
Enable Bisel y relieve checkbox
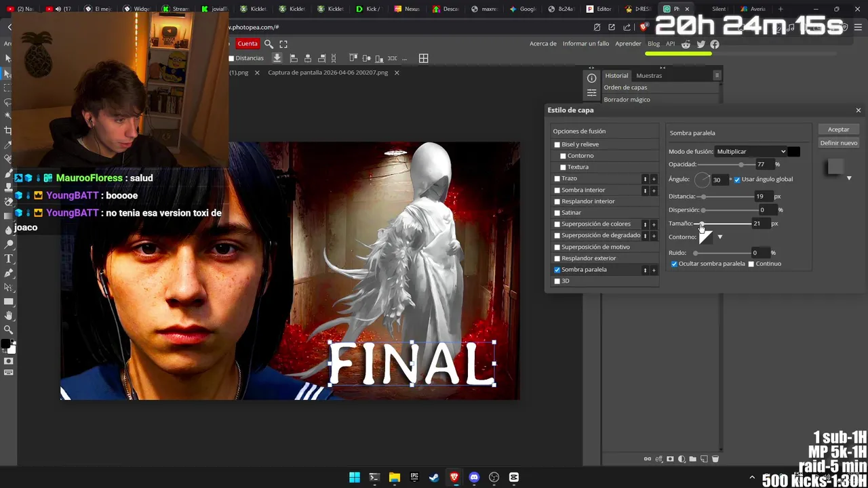pyautogui.click(x=557, y=144)
